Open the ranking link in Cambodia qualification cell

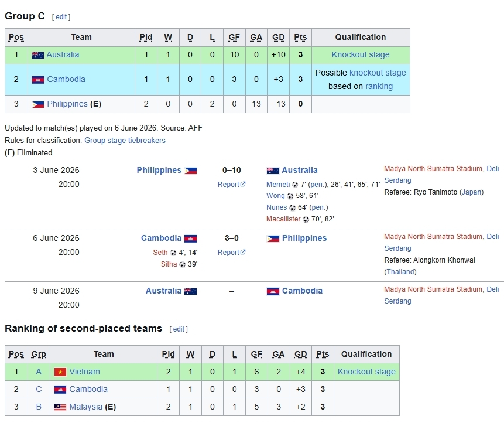pyautogui.click(x=379, y=87)
